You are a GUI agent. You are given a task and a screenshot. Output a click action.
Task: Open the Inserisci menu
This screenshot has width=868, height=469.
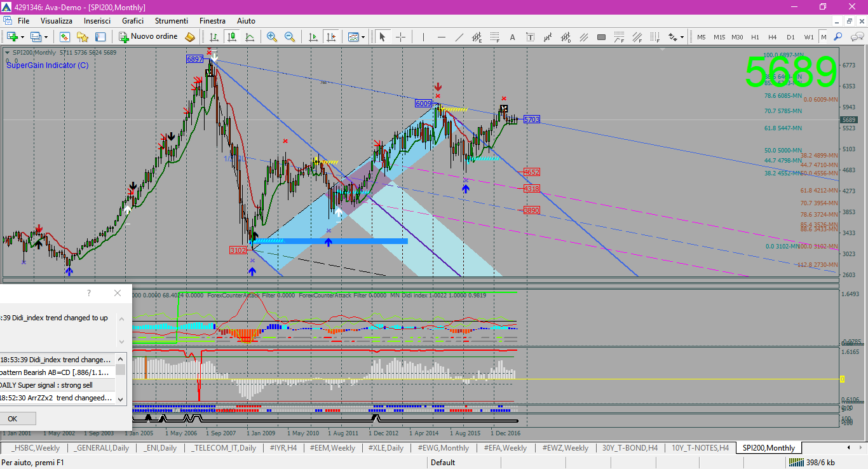[97, 21]
